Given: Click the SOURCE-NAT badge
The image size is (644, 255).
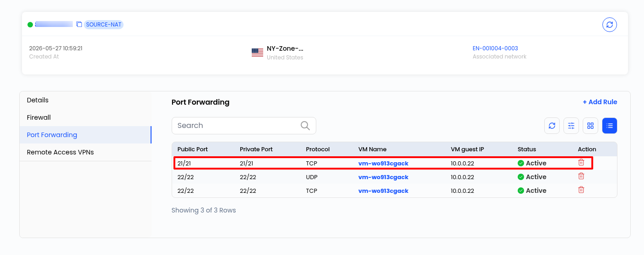Looking at the screenshot, I should 104,25.
